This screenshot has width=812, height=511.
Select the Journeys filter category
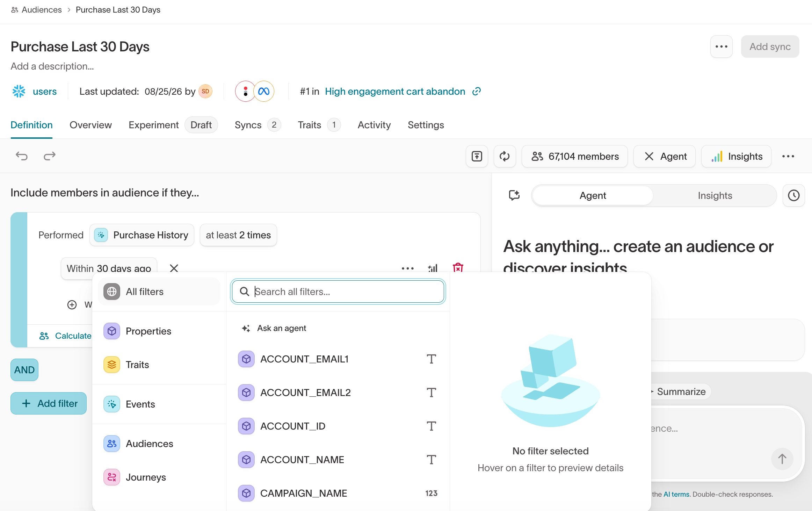(159, 477)
